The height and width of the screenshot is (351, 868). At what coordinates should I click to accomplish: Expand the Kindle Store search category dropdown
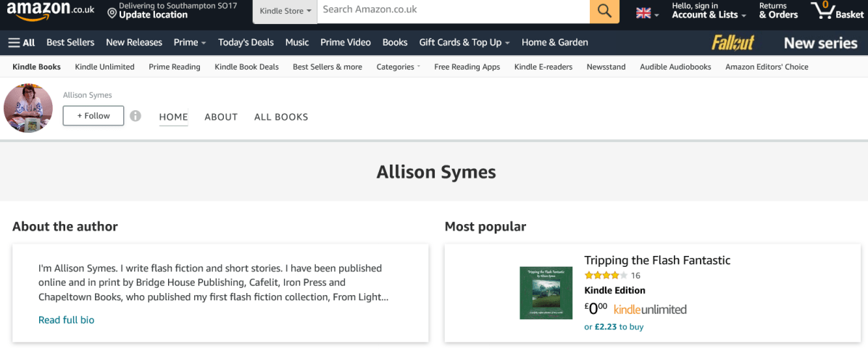point(285,12)
